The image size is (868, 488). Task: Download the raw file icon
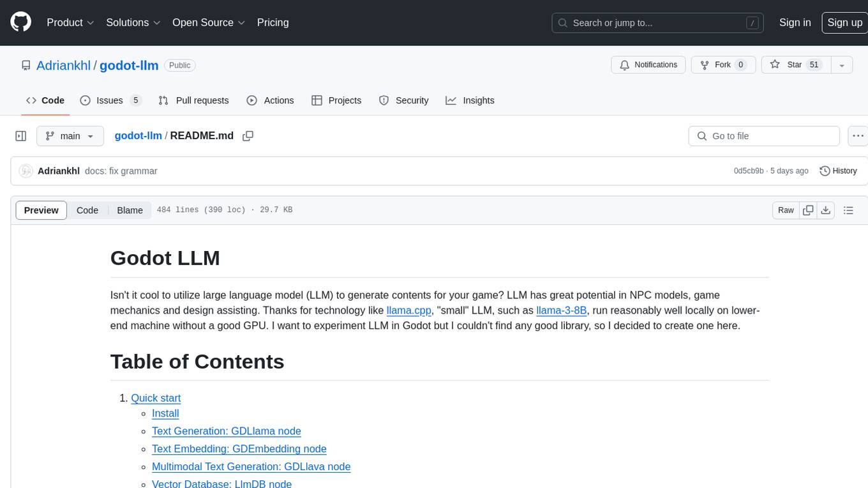(x=826, y=210)
